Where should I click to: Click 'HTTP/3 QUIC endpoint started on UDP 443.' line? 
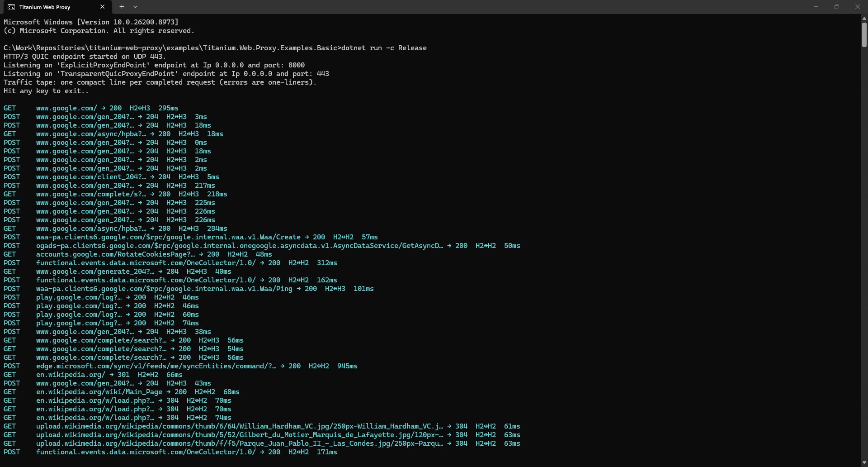pos(85,57)
